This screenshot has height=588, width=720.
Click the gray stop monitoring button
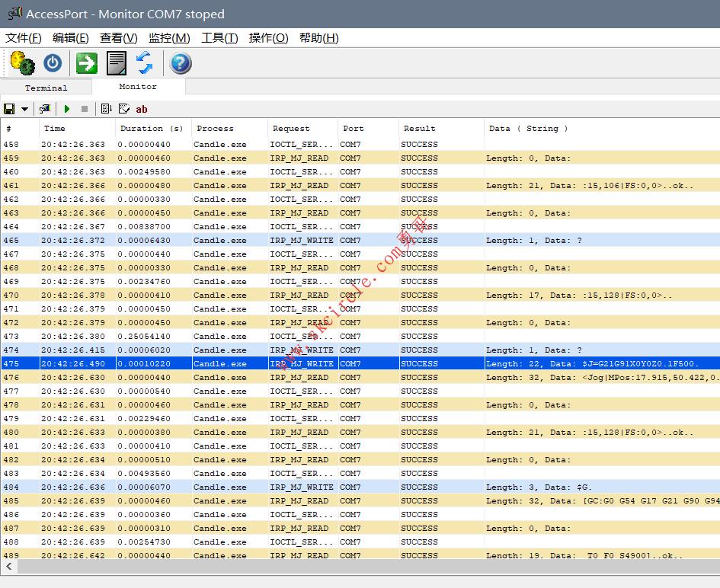[85, 109]
